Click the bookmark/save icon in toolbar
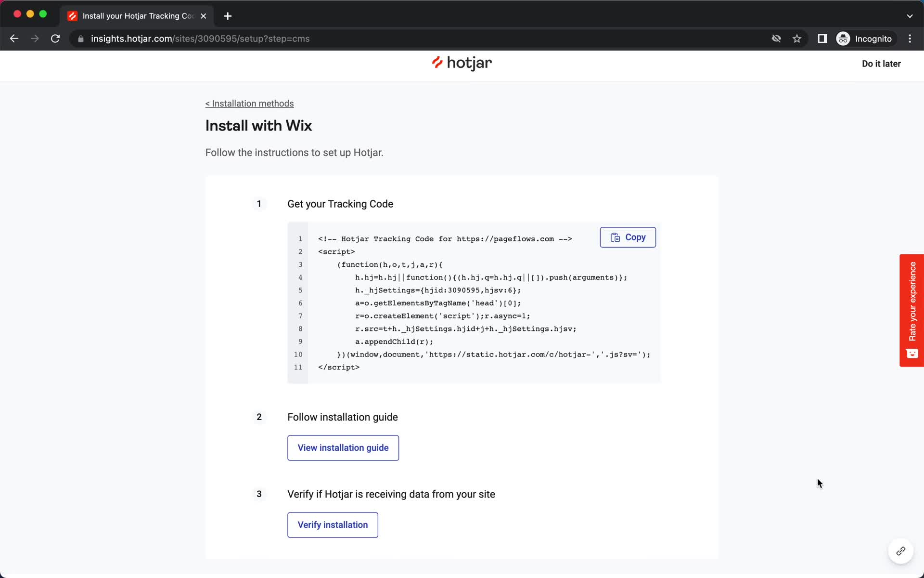Image resolution: width=924 pixels, height=578 pixels. pos(797,39)
